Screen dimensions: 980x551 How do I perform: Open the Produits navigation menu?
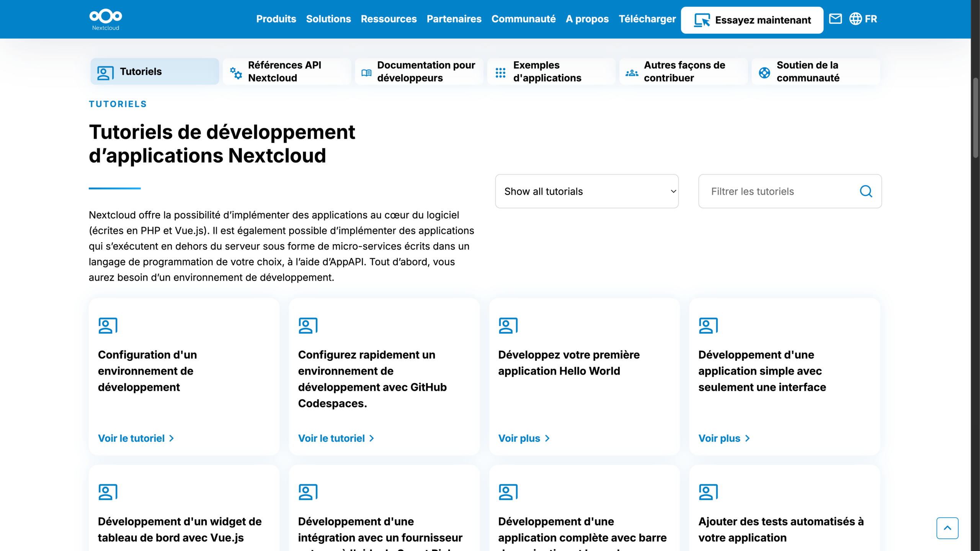coord(276,19)
